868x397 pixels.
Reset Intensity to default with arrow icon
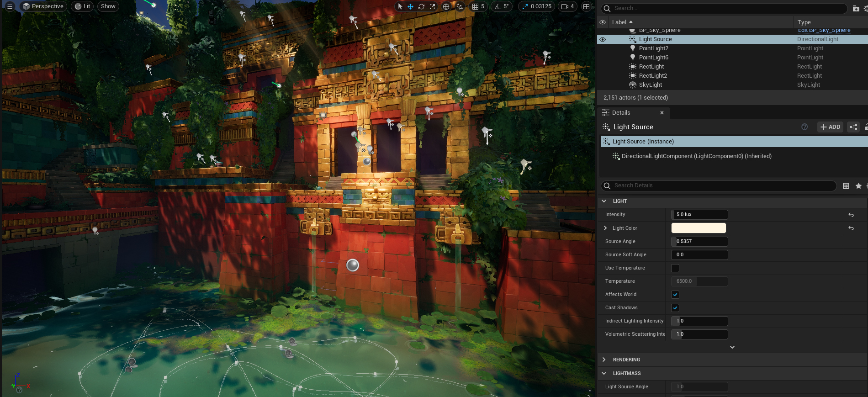point(851,215)
